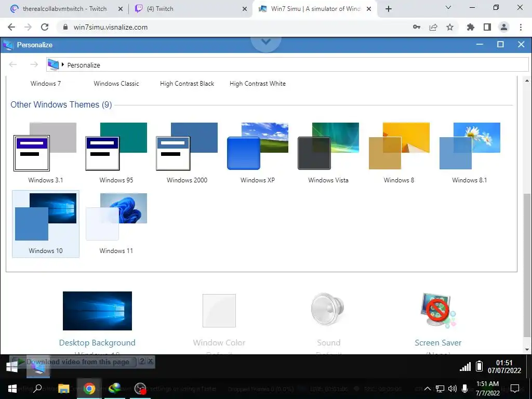Click the Personalize breadcrumb arrow
The width and height of the screenshot is (532, 399).
[63, 64]
